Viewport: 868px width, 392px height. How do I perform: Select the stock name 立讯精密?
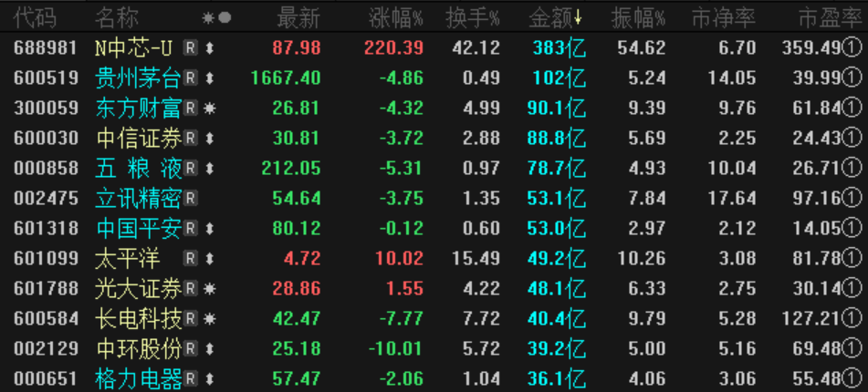tap(139, 198)
